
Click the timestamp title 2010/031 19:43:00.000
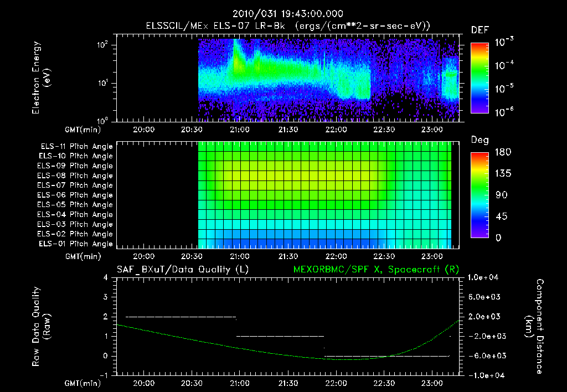click(x=288, y=14)
